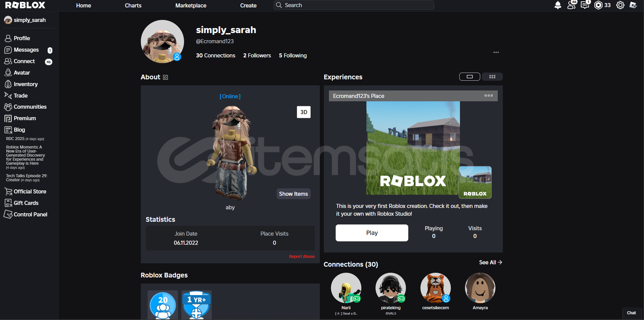644x320 pixels.
Task: Click the Roblox logo
Action: [x=25, y=5]
